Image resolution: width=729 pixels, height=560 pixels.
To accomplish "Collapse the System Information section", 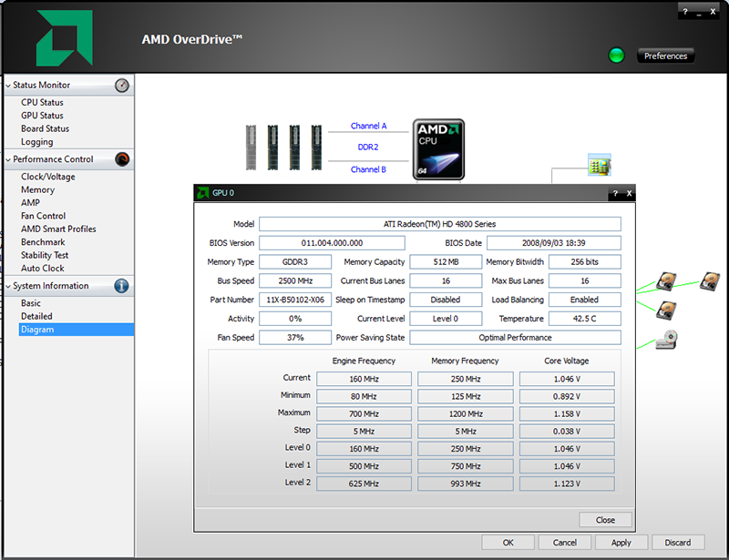I will pyautogui.click(x=8, y=286).
